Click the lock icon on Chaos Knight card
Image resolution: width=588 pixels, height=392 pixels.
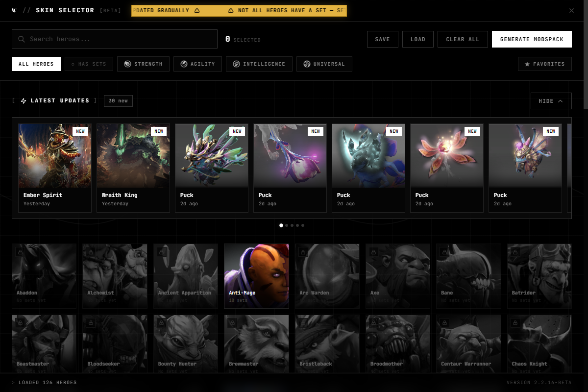coord(515,323)
